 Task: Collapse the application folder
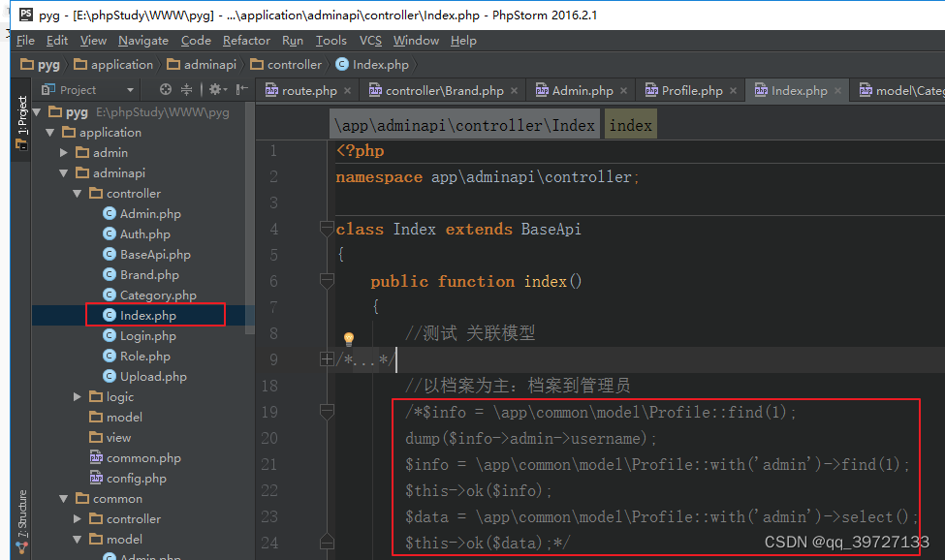tap(50, 133)
